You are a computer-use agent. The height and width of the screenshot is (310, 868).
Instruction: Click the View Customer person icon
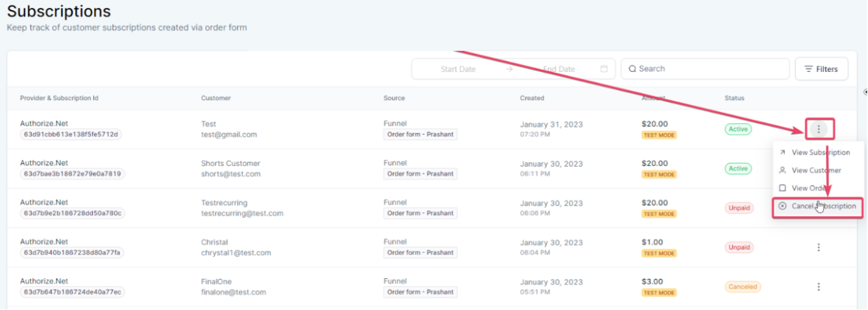click(x=782, y=171)
